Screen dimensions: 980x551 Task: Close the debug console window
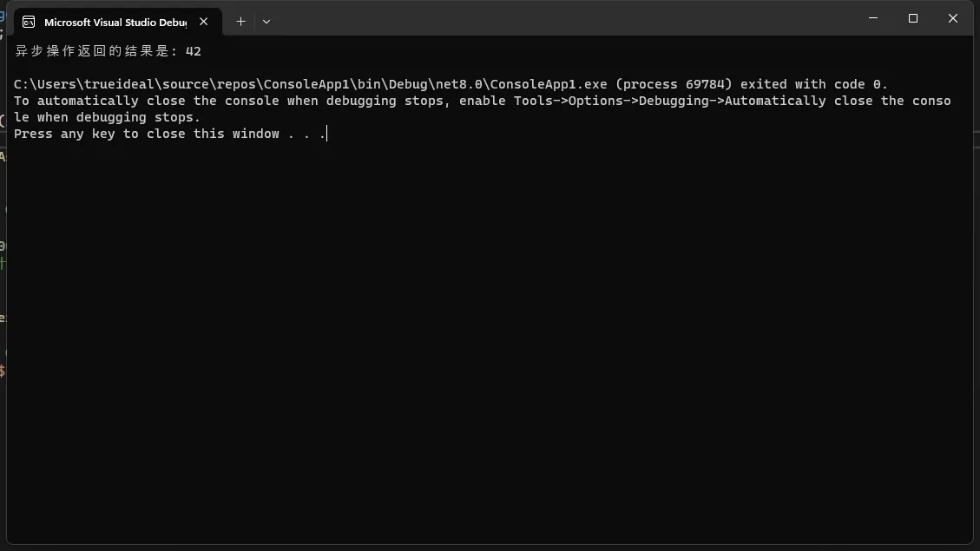pyautogui.click(x=952, y=18)
